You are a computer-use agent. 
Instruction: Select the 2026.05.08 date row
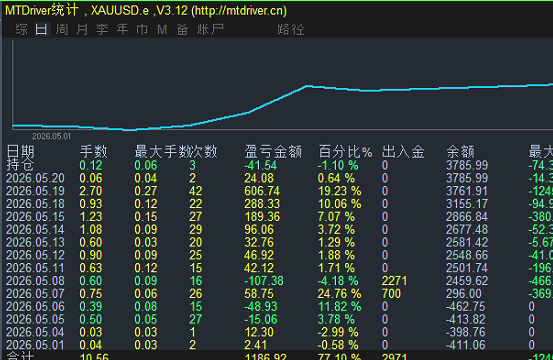click(35, 281)
